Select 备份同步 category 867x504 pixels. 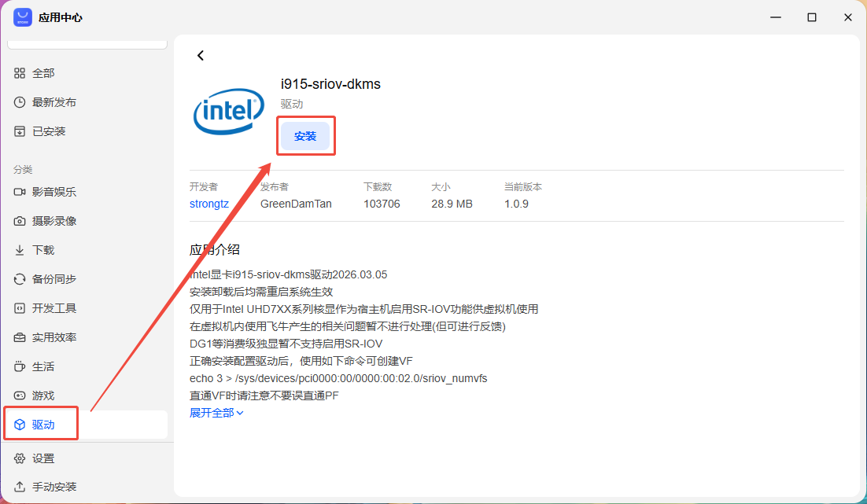(87, 279)
